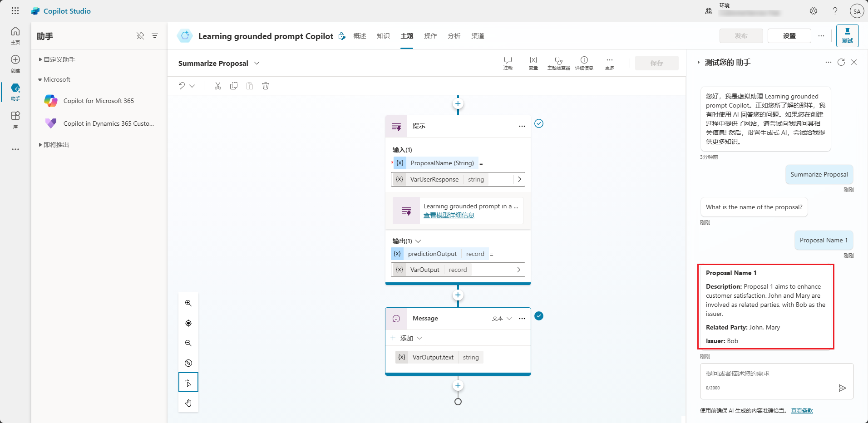Image resolution: width=868 pixels, height=423 pixels.
Task: Delete the selected node with trash icon
Action: (266, 86)
